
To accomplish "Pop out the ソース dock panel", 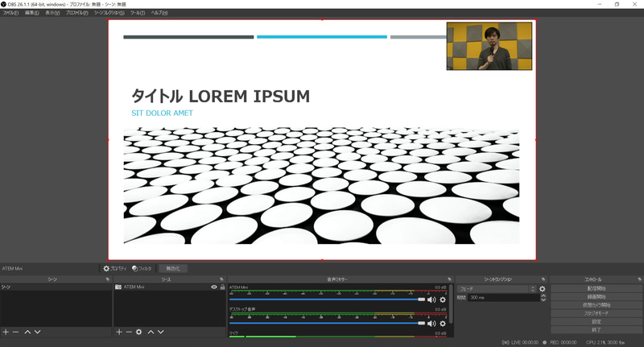I will [x=222, y=279].
